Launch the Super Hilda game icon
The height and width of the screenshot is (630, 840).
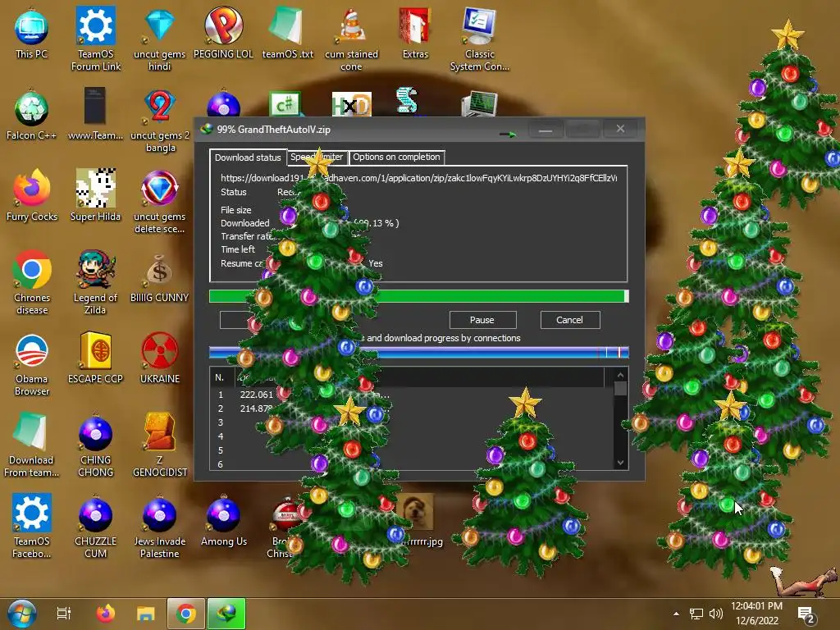click(x=95, y=195)
